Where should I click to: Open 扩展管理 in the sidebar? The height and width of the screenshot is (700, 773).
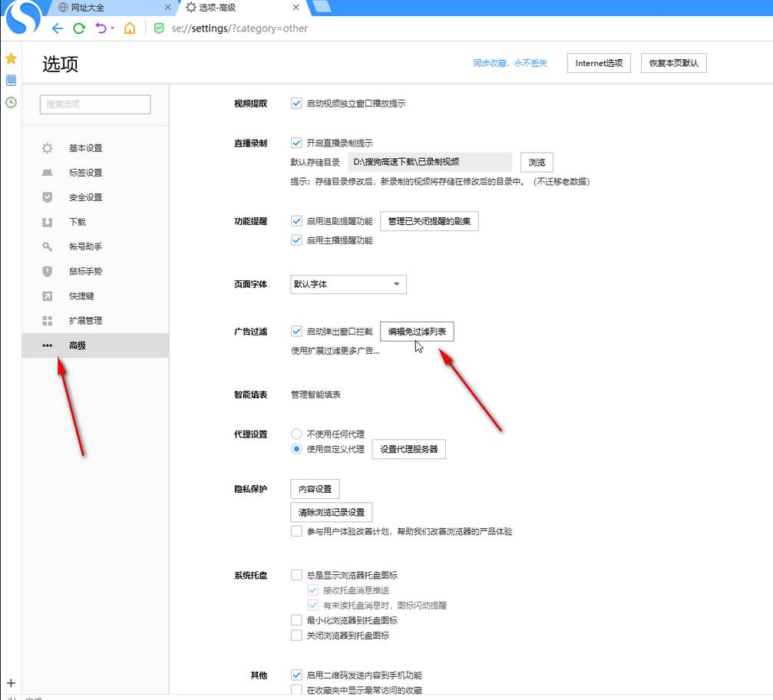pos(95,320)
